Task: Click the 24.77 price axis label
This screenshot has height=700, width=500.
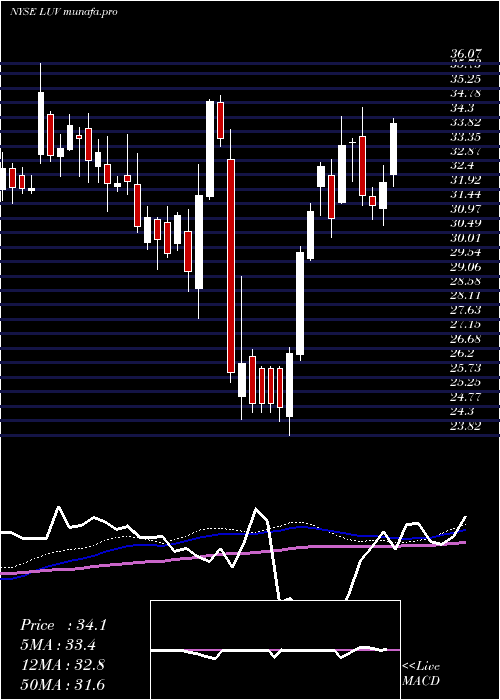Action: tap(466, 396)
